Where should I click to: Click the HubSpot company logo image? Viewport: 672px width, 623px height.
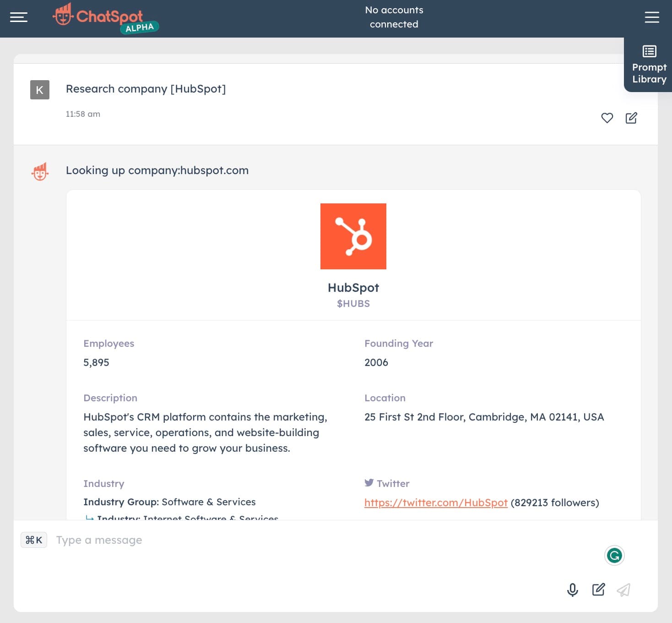pyautogui.click(x=353, y=236)
